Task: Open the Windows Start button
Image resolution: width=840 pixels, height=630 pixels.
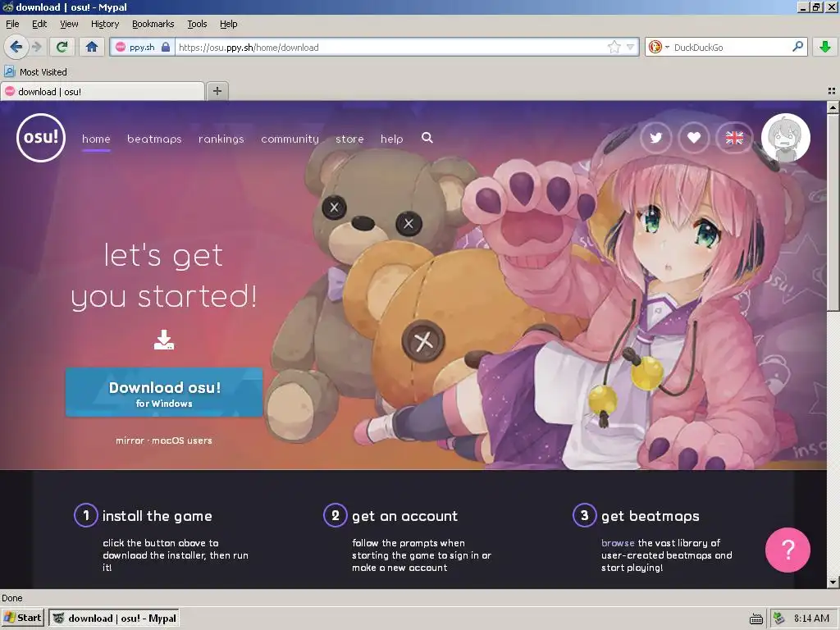Action: coord(23,618)
